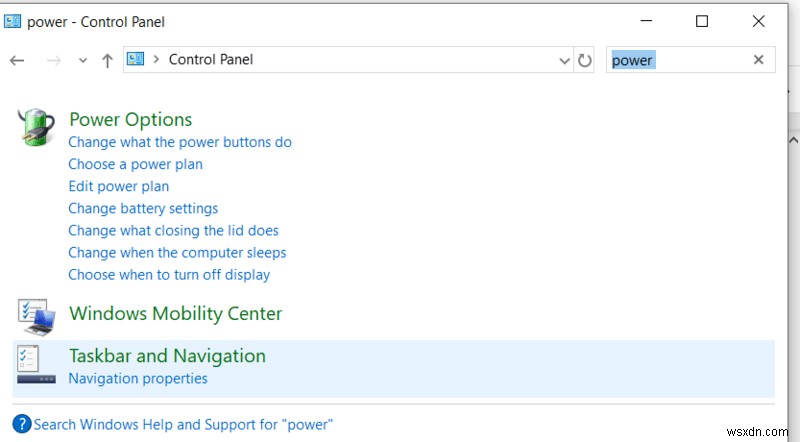
Task: Click the Windows Mobility Center laptop icon
Action: pos(37,316)
